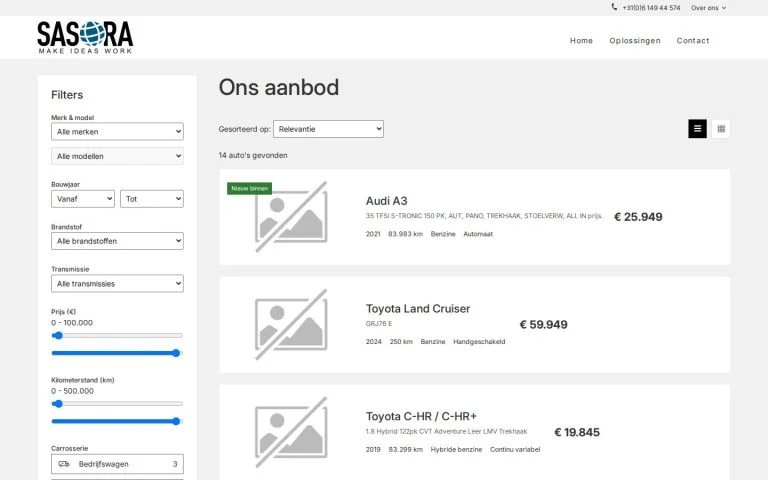Expand the Over ons menu

(x=708, y=8)
